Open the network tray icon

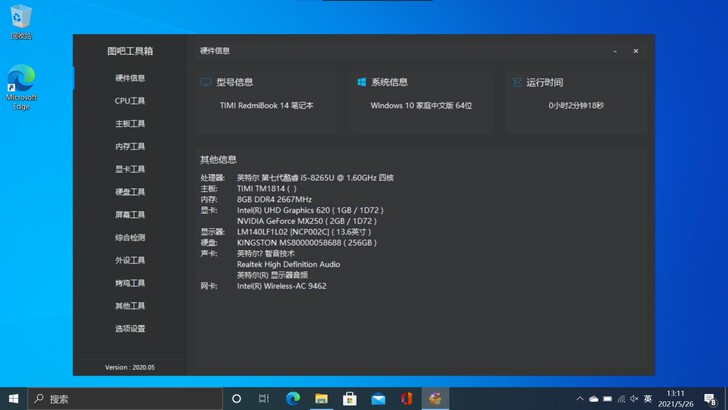click(x=621, y=398)
